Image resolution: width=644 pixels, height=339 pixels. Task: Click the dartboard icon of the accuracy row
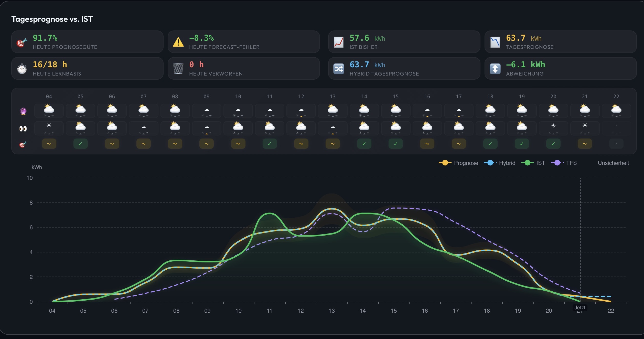(23, 145)
